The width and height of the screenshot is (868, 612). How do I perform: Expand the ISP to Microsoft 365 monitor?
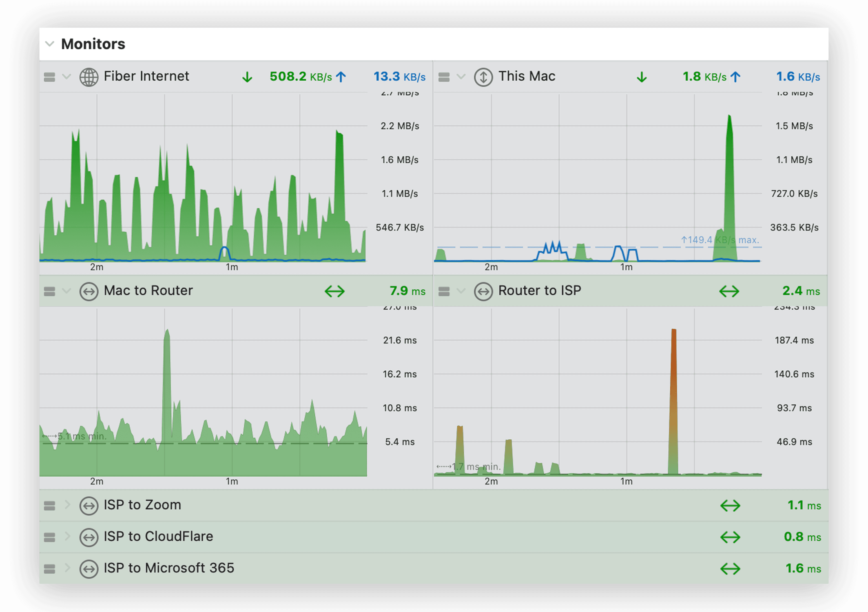(x=68, y=568)
